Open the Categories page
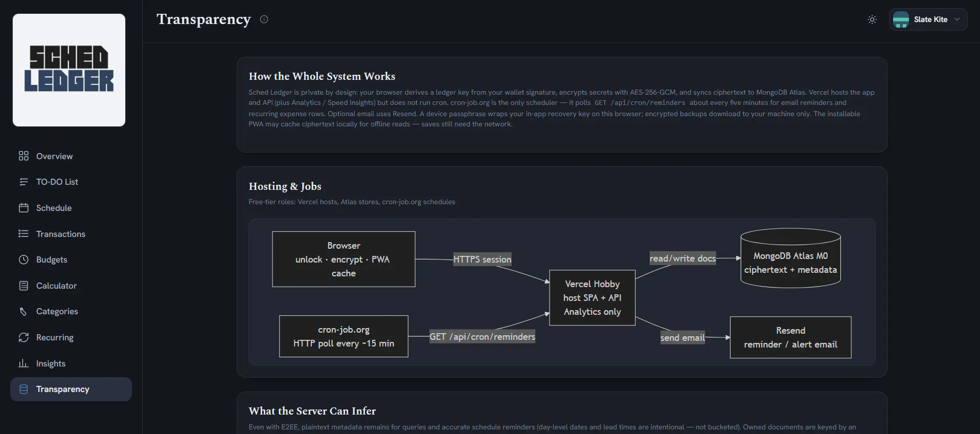Image resolution: width=980 pixels, height=434 pixels. [x=71, y=311]
